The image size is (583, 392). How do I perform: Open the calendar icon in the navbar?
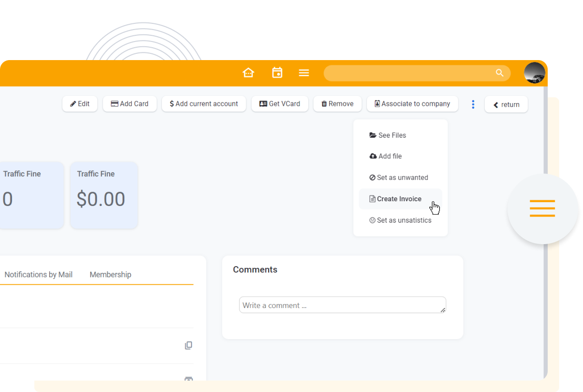coord(277,72)
